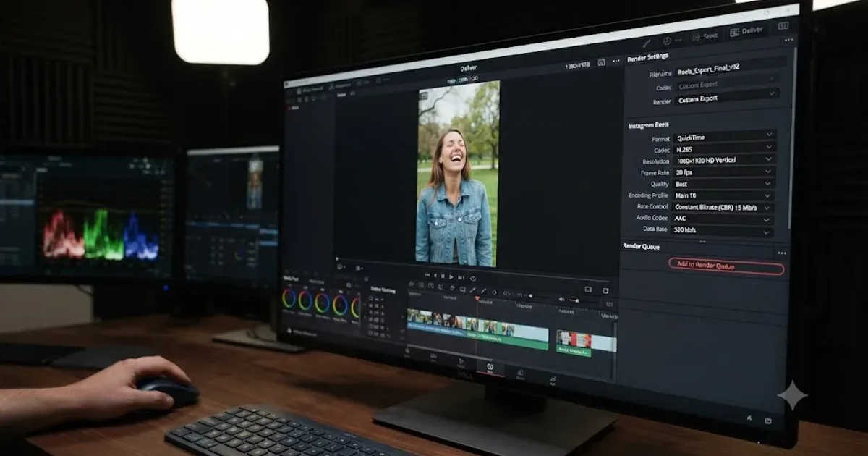
Task: Open the Render Settings three-dot menu
Action: 788,41
